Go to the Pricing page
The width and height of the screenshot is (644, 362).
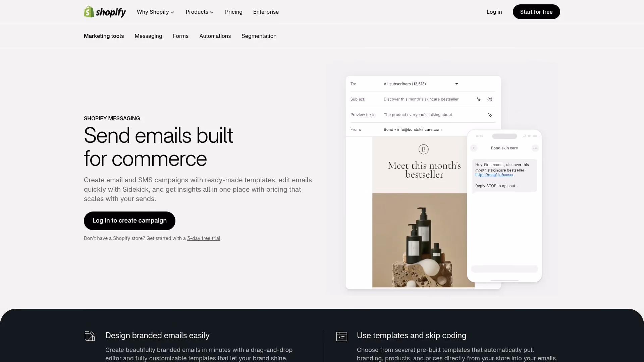[x=233, y=12]
